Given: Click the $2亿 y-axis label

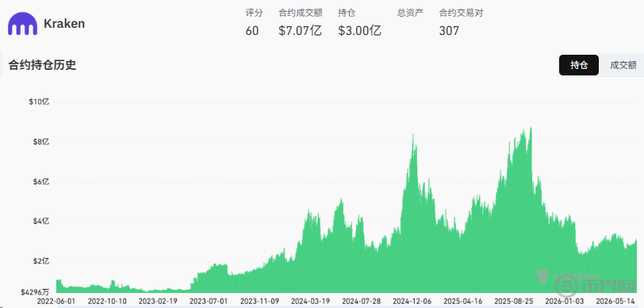Looking at the screenshot, I should 41,261.
